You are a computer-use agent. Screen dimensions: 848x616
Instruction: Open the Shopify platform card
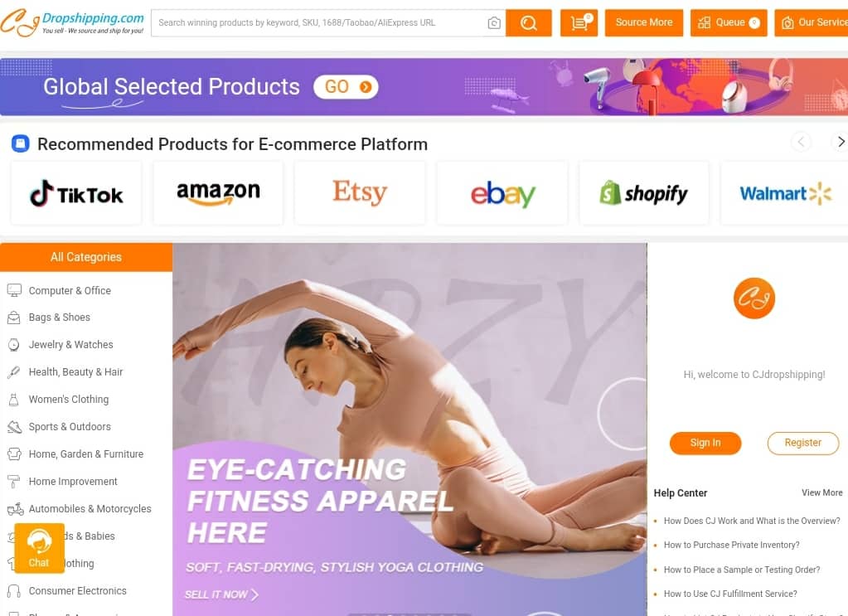(x=643, y=193)
